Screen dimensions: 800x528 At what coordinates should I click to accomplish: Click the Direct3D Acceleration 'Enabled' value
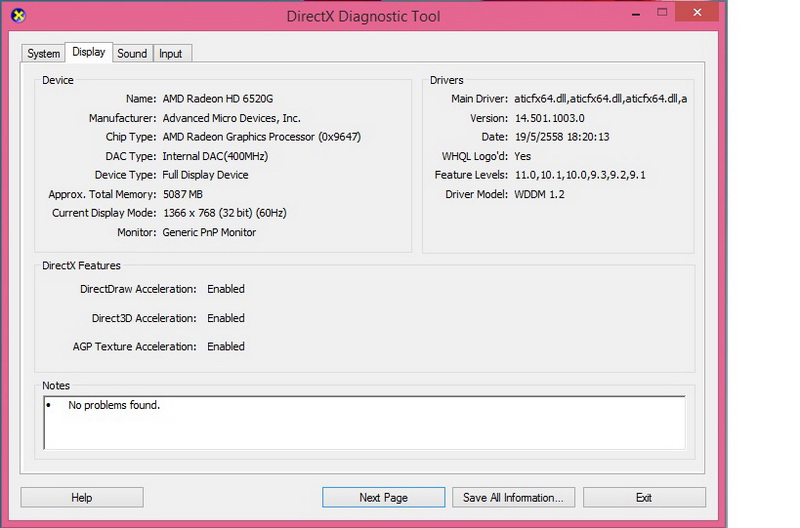tap(226, 318)
